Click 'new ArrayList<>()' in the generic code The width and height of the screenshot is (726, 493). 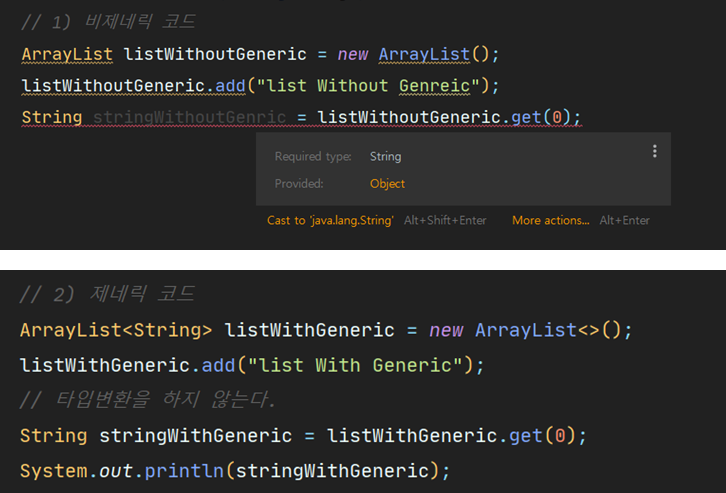[x=525, y=330]
